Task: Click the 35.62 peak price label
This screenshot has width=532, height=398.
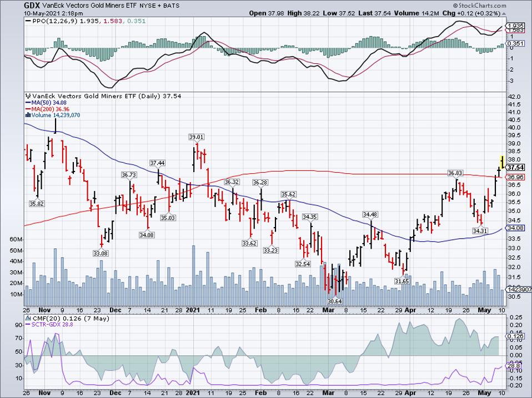Action: [288, 194]
